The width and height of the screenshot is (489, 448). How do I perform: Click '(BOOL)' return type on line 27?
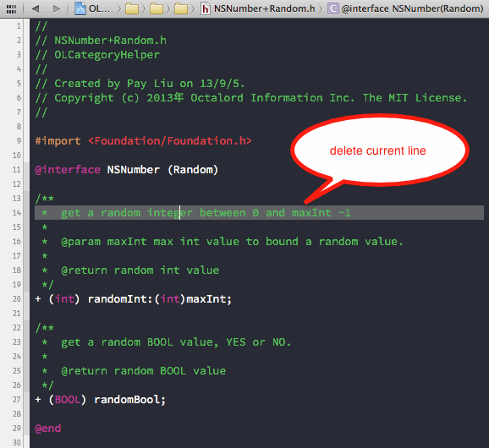coord(67,400)
